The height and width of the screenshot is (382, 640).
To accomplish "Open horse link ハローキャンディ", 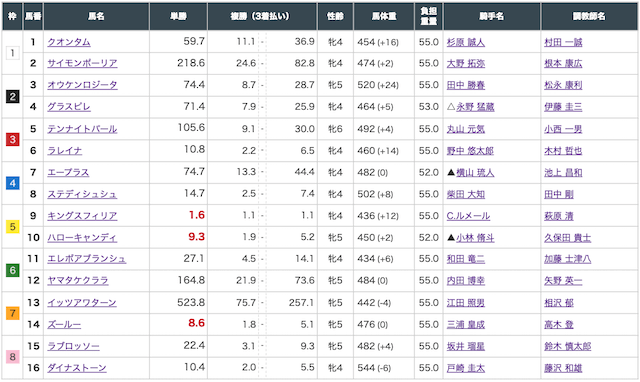I will click(82, 238).
